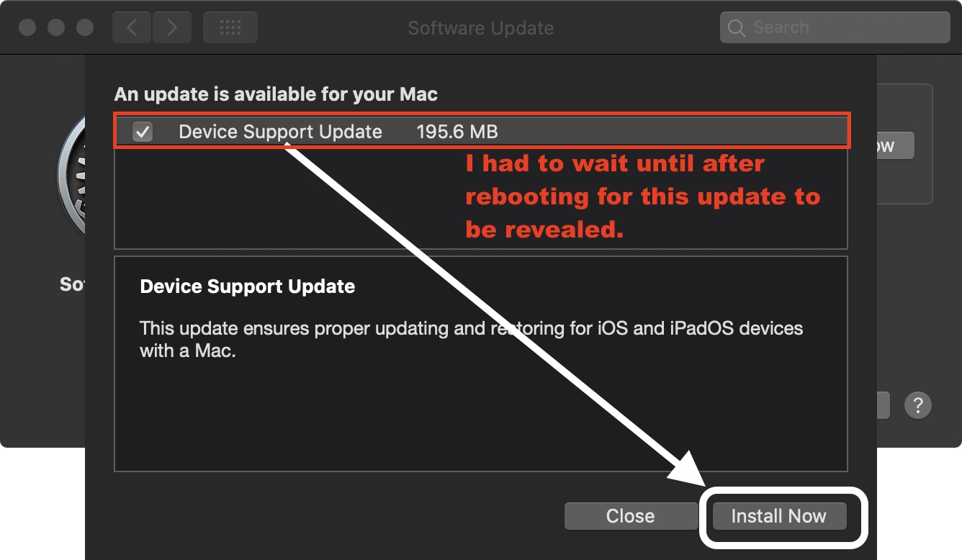This screenshot has width=962, height=560.
Task: Click the magnifying glass search icon
Action: tap(736, 28)
